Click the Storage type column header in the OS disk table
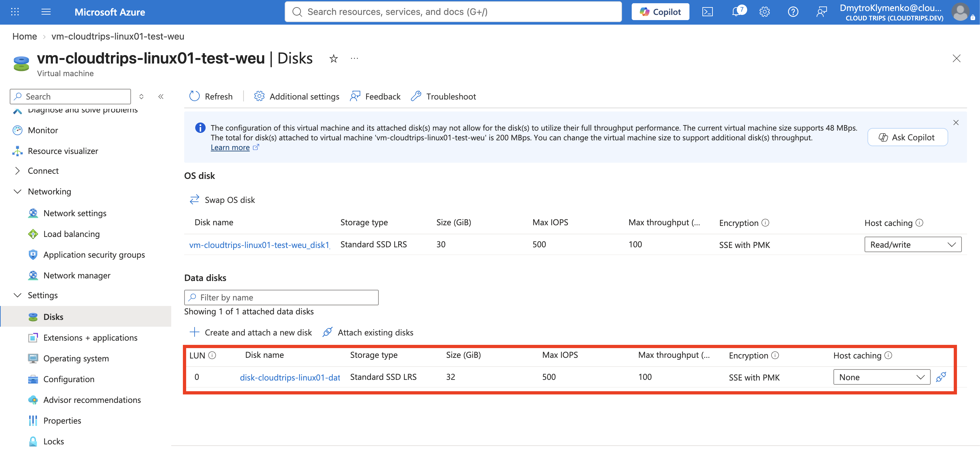Image resolution: width=980 pixels, height=457 pixels. (x=364, y=222)
